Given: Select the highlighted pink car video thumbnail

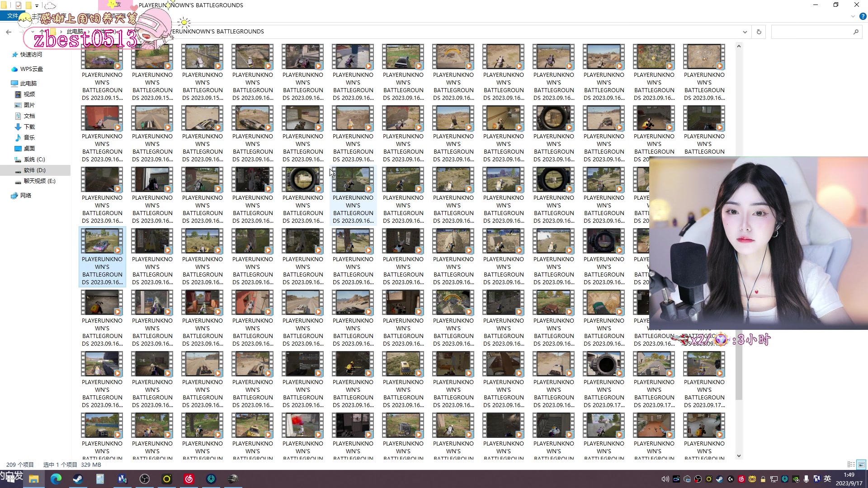Looking at the screenshot, I should coord(102,241).
